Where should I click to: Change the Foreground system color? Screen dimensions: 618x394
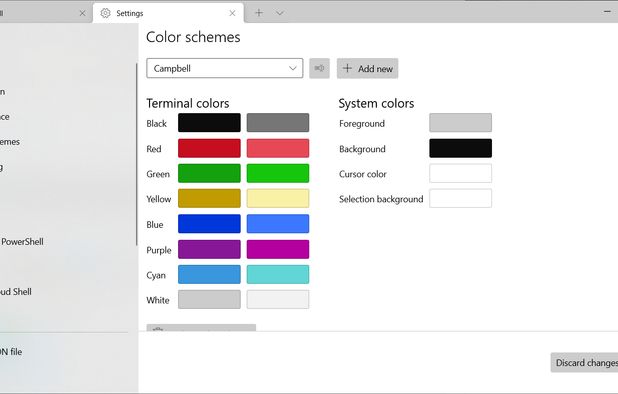[460, 123]
